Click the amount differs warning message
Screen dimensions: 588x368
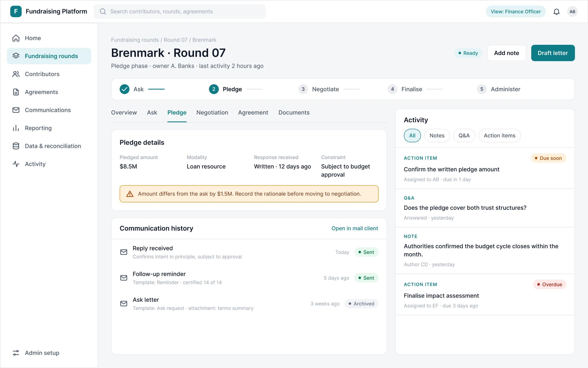(x=249, y=194)
